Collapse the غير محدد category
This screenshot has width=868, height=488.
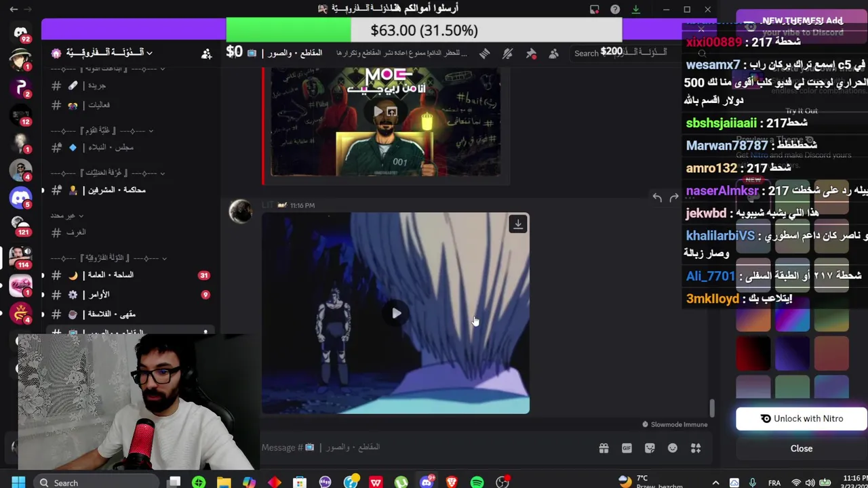[66, 216]
